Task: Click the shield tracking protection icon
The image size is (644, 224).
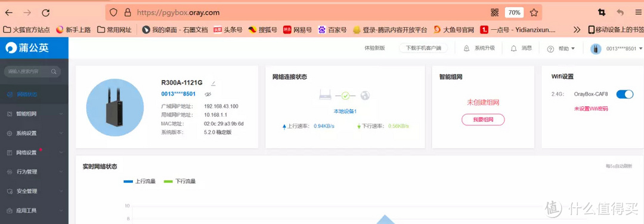Action: pos(113,13)
